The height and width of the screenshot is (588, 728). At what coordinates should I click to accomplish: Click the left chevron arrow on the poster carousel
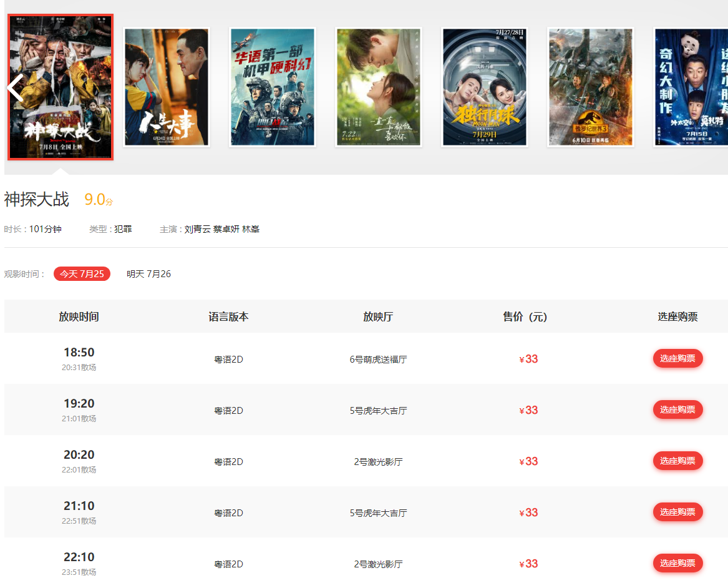coord(16,88)
